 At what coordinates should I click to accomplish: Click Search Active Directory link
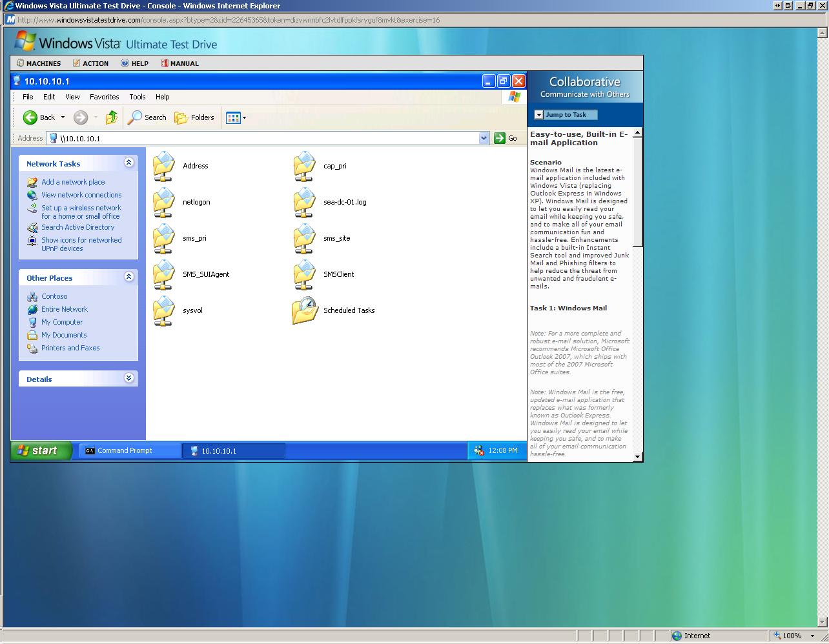click(77, 227)
